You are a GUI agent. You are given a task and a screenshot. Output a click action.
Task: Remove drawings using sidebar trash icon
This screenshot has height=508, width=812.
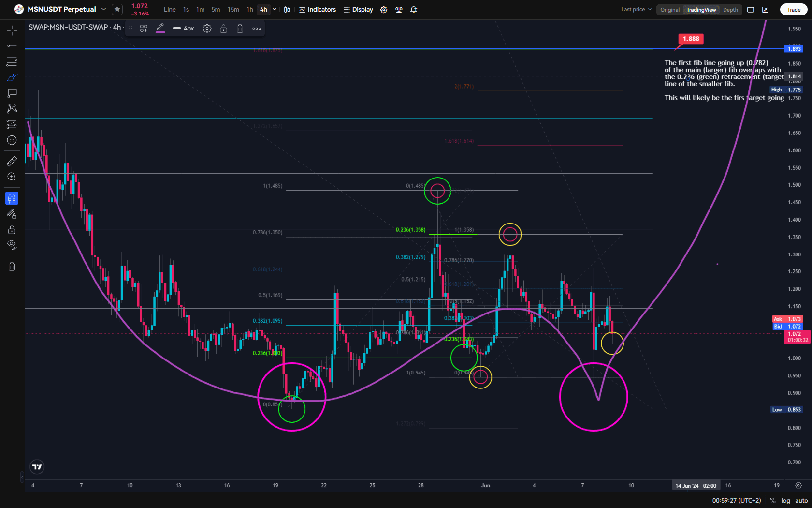coord(12,267)
